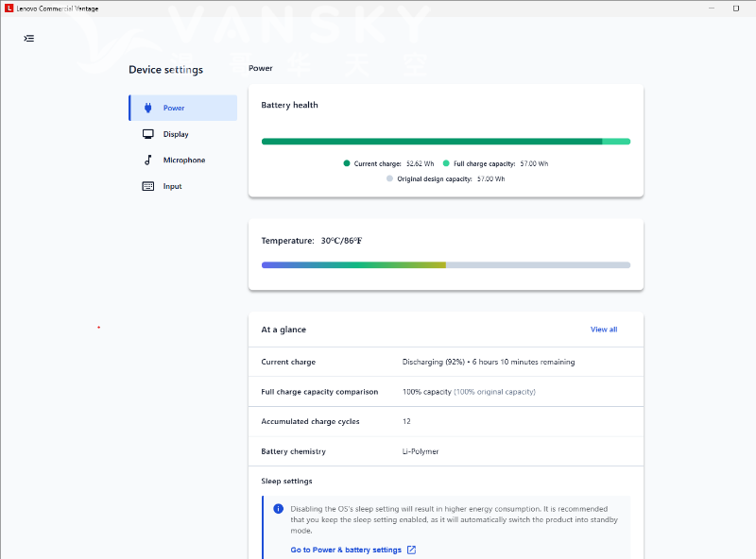756x559 pixels.
Task: Click the external link icon beside battery settings
Action: pos(411,550)
